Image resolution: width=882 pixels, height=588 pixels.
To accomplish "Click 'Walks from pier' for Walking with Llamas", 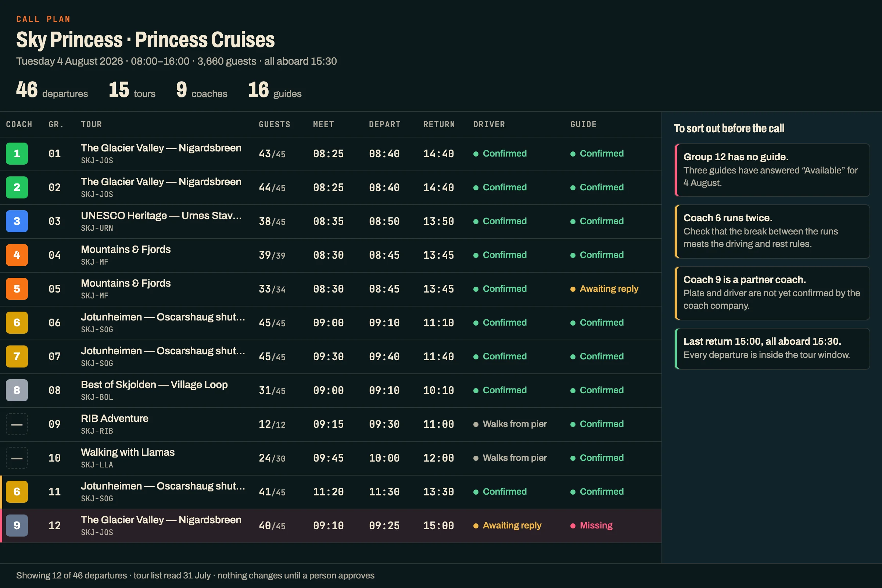I will pos(510,458).
